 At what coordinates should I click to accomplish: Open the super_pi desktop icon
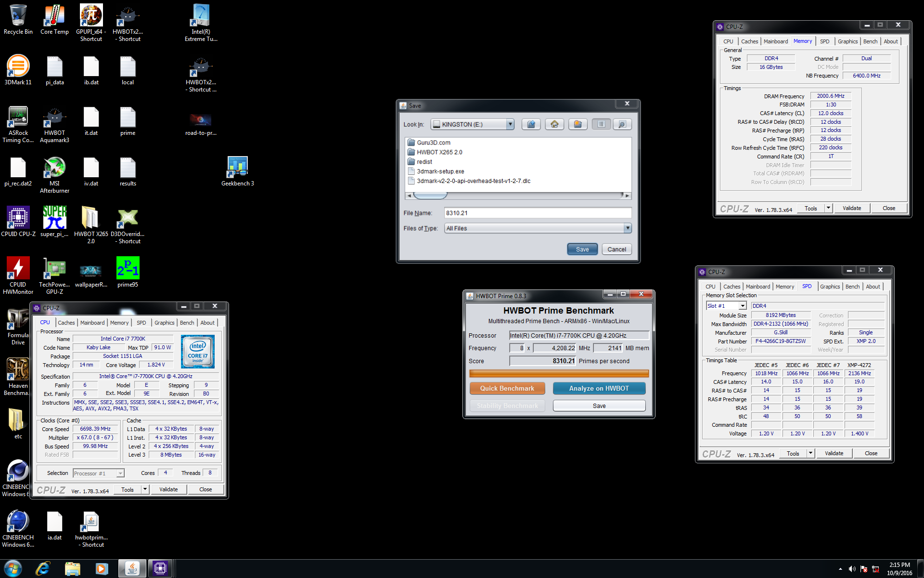point(54,222)
